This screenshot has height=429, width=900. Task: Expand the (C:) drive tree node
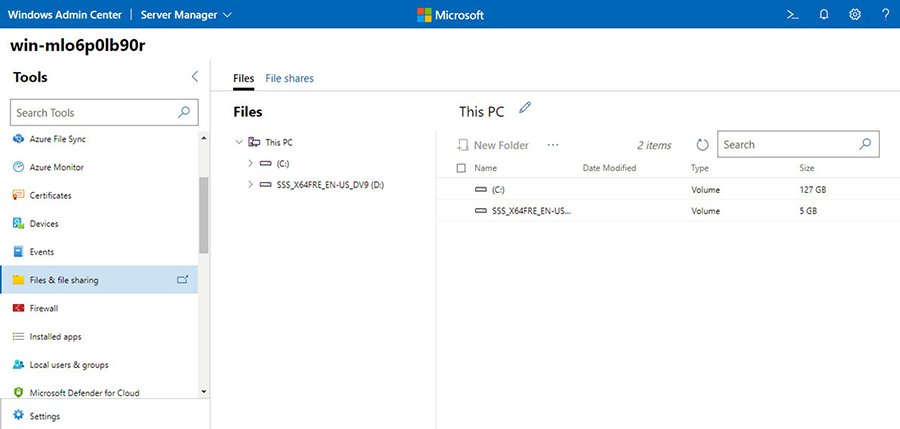[x=250, y=163]
